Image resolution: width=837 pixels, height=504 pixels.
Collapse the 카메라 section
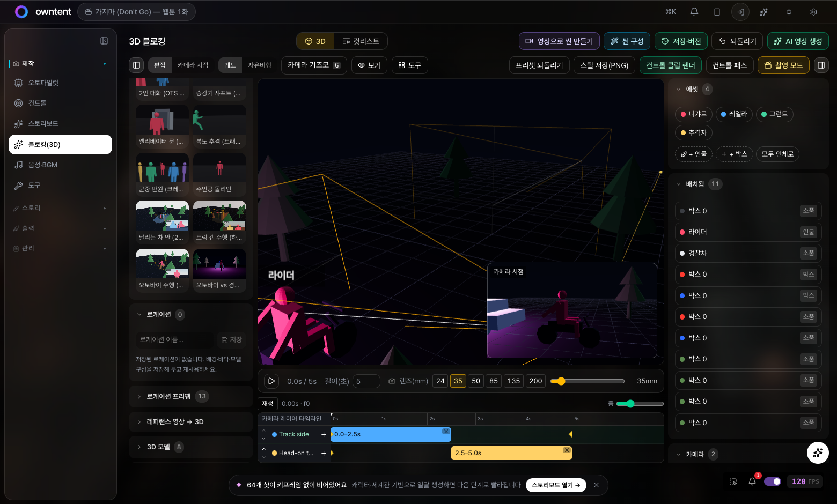pyautogui.click(x=679, y=454)
